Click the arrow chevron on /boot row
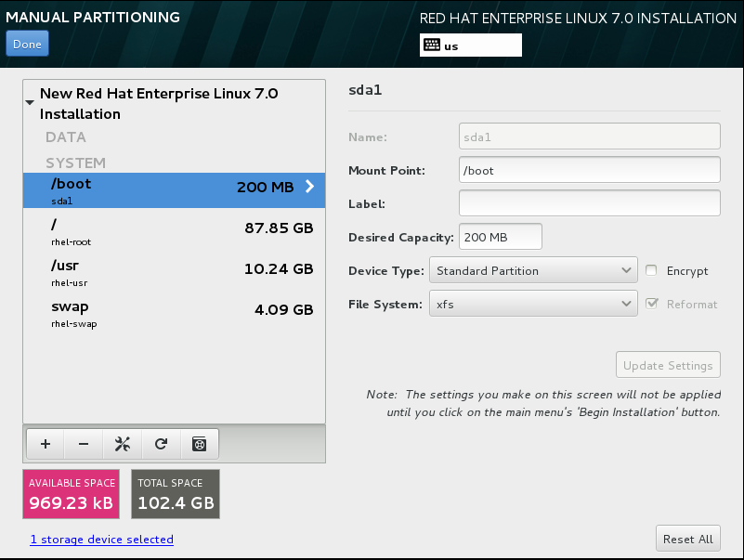This screenshot has height=560, width=744. click(x=310, y=187)
